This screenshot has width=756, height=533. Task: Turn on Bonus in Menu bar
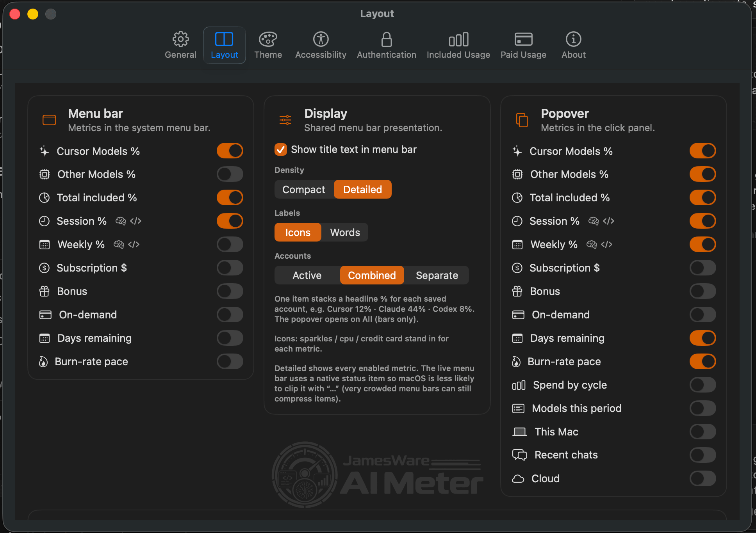pos(230,291)
